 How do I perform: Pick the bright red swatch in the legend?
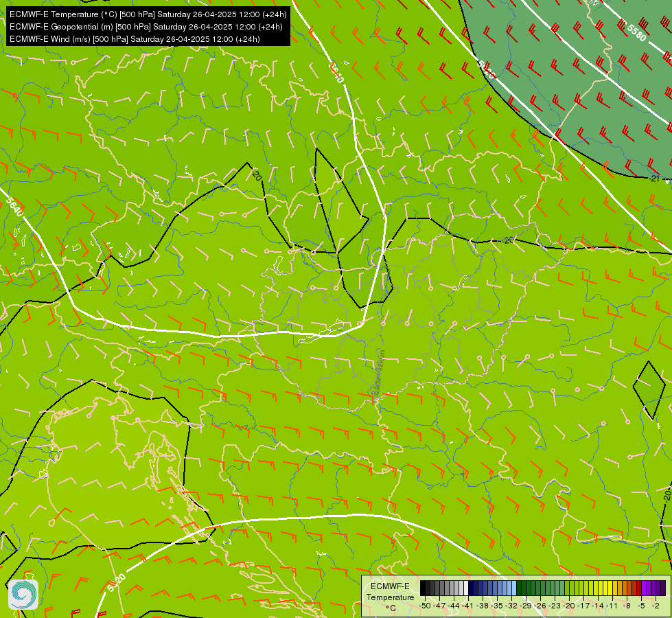(639, 588)
